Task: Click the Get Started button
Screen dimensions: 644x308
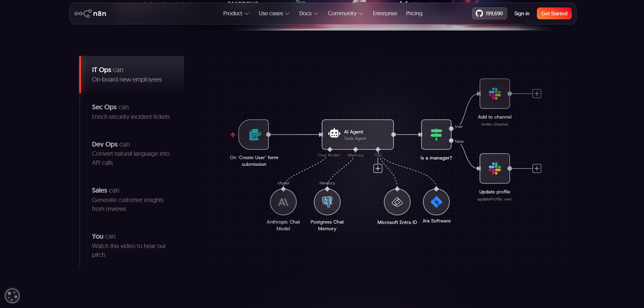Action: point(554,14)
